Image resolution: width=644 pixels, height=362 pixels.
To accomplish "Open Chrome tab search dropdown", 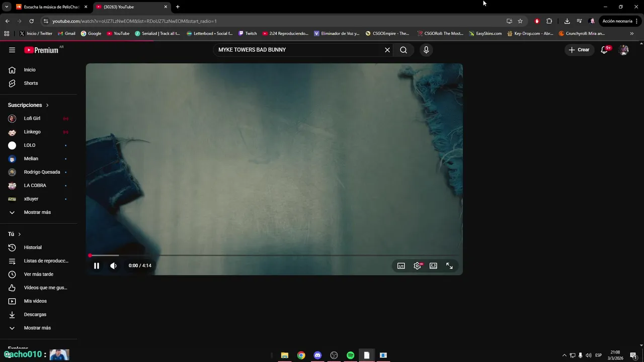I will 7,7.
